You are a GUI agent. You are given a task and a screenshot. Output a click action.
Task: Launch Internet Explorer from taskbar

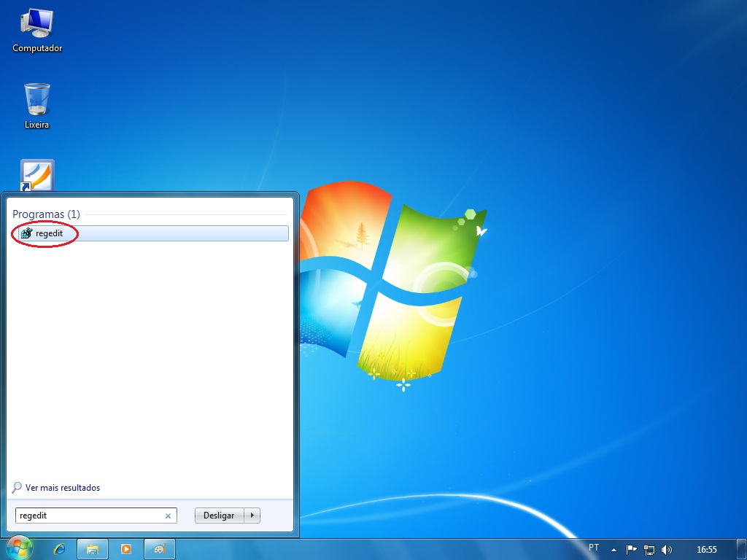coord(60,549)
